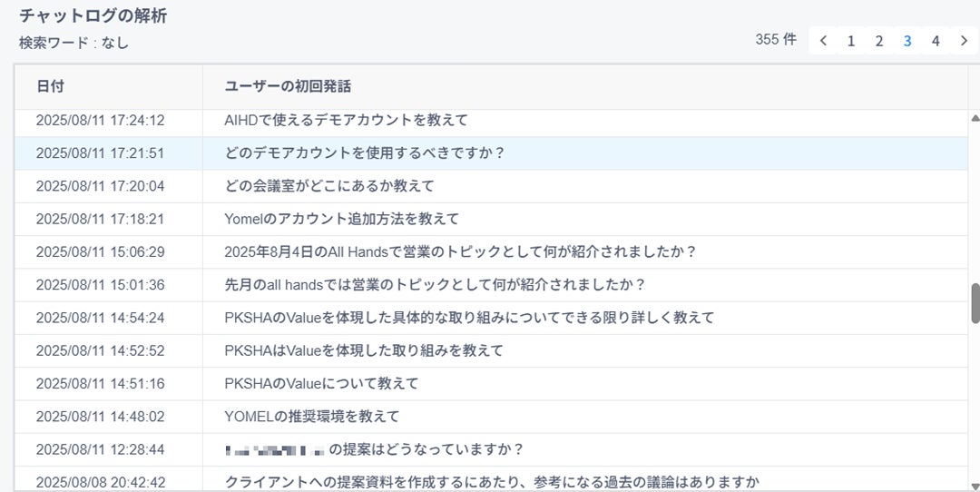Go to the previous page arrow

(x=823, y=41)
